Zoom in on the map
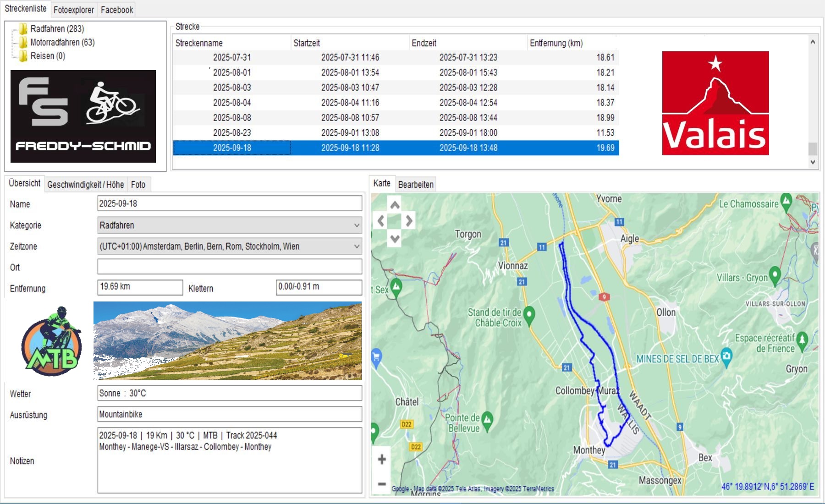The height and width of the screenshot is (504, 825). coord(382,460)
